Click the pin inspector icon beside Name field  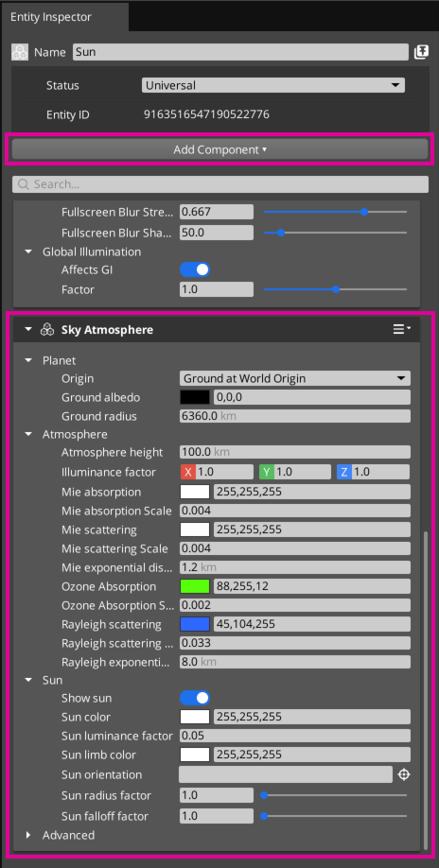[421, 53]
